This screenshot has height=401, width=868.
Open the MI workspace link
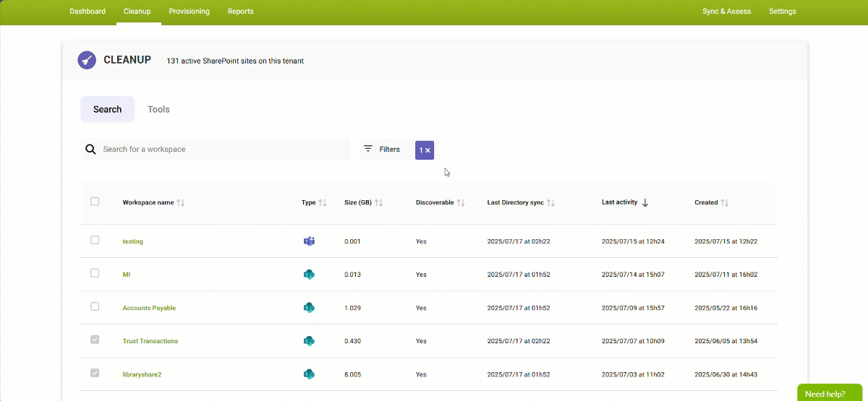(x=127, y=275)
